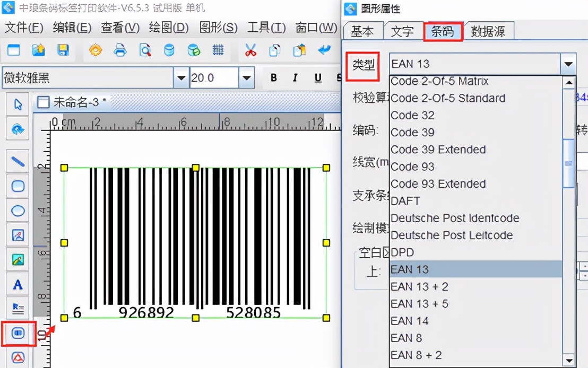
Task: Toggle the grid display icon
Action: tap(218, 50)
